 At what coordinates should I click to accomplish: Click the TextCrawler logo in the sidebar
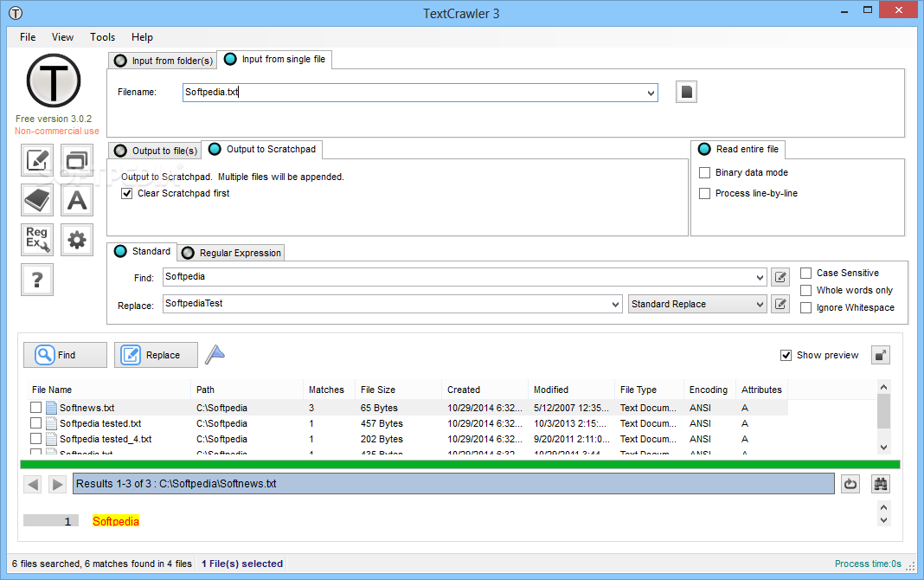54,81
